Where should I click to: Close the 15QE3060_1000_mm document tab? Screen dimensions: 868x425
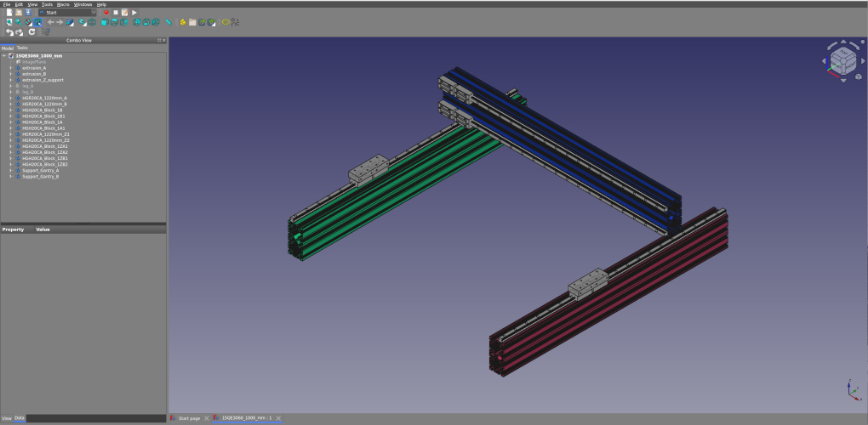tap(278, 418)
